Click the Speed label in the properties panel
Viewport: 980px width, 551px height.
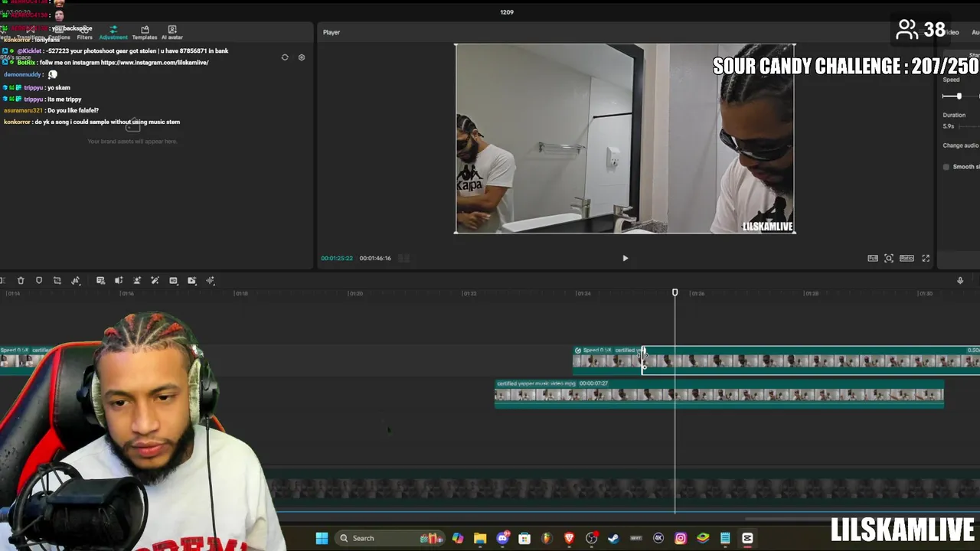(x=951, y=80)
